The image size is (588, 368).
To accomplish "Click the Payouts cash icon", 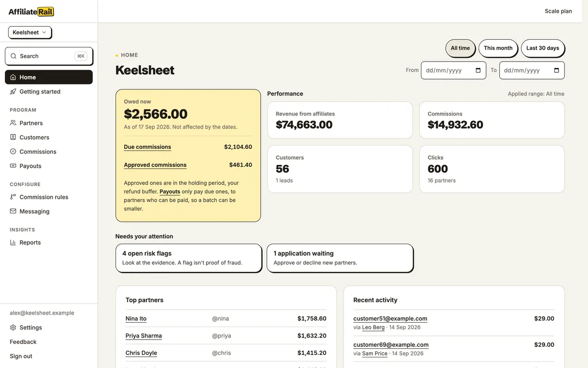I will coord(13,166).
